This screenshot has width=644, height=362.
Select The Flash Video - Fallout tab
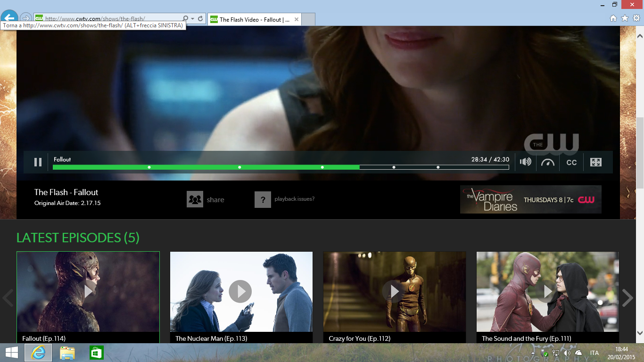pos(254,19)
